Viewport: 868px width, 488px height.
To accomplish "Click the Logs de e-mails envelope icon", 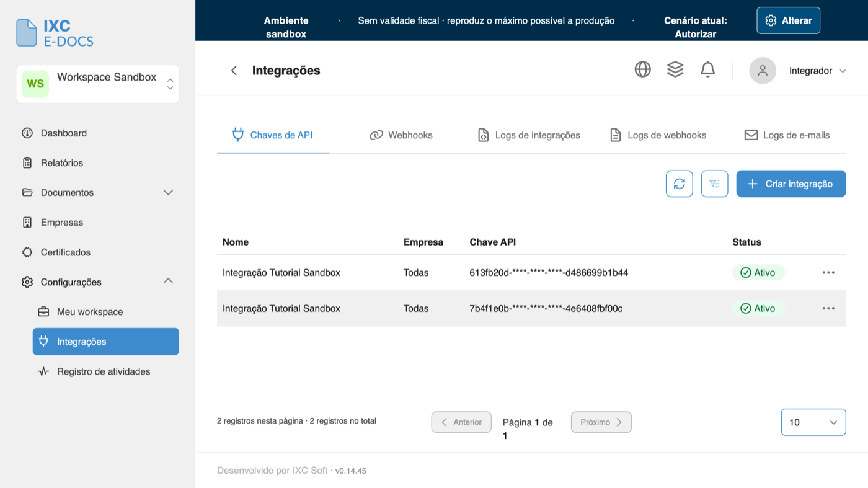I will point(751,135).
